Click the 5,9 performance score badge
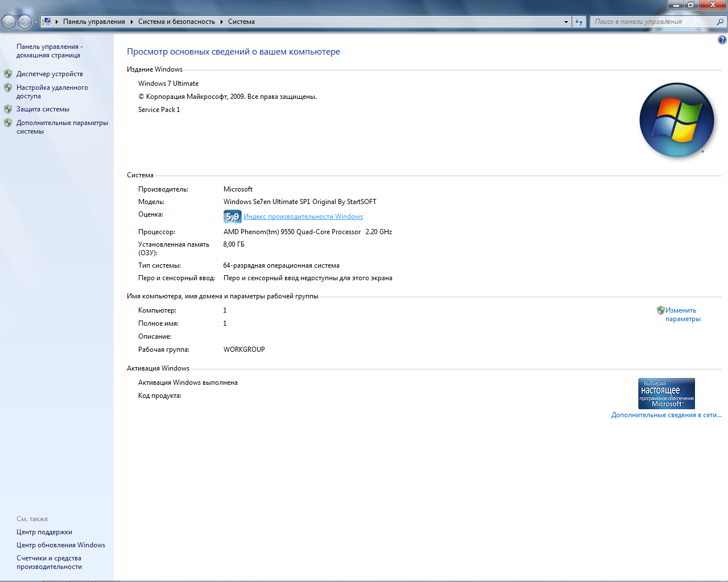 tap(232, 217)
